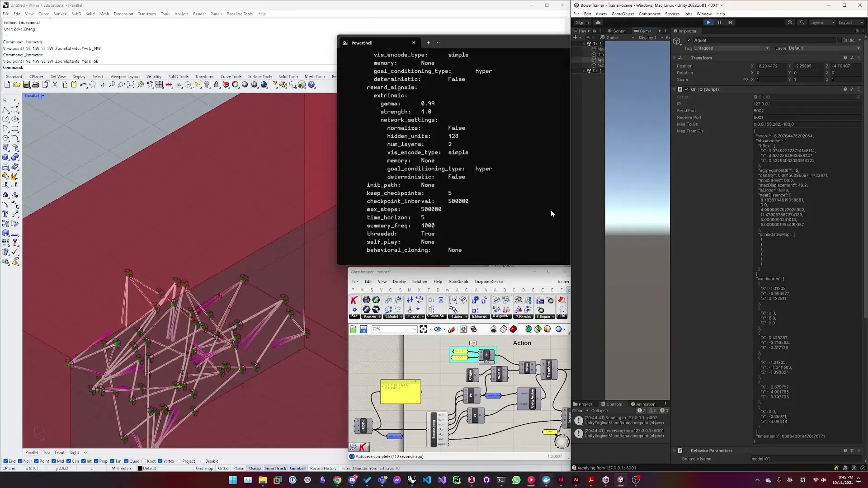Click the Lock objects padlock icon
This screenshot has height=488, width=868.
click(217, 85)
